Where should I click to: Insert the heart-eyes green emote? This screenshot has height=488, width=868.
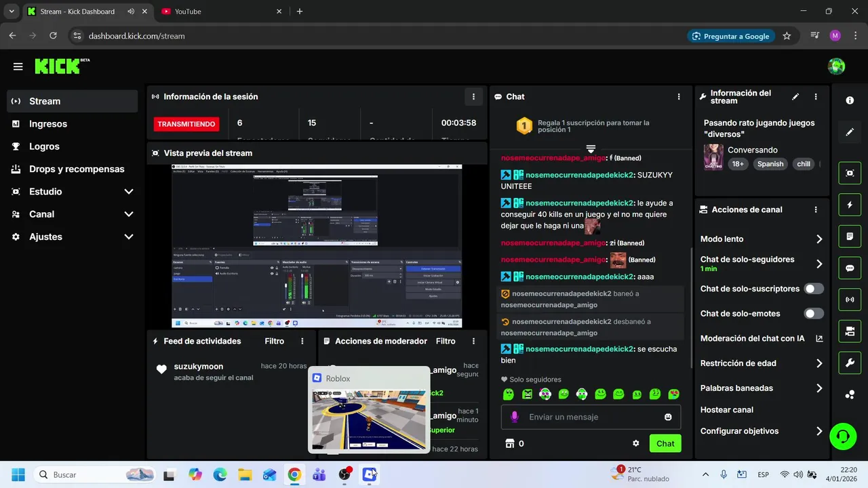click(673, 394)
